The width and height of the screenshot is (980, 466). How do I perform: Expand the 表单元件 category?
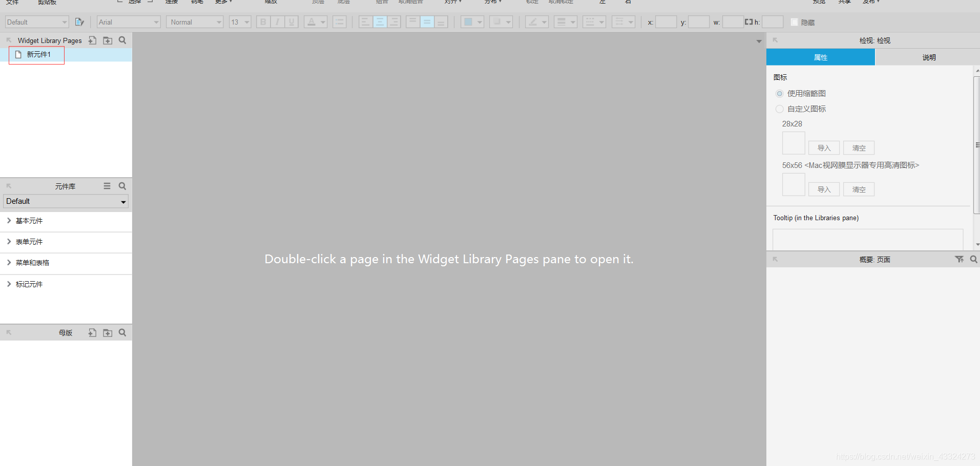pyautogui.click(x=9, y=242)
